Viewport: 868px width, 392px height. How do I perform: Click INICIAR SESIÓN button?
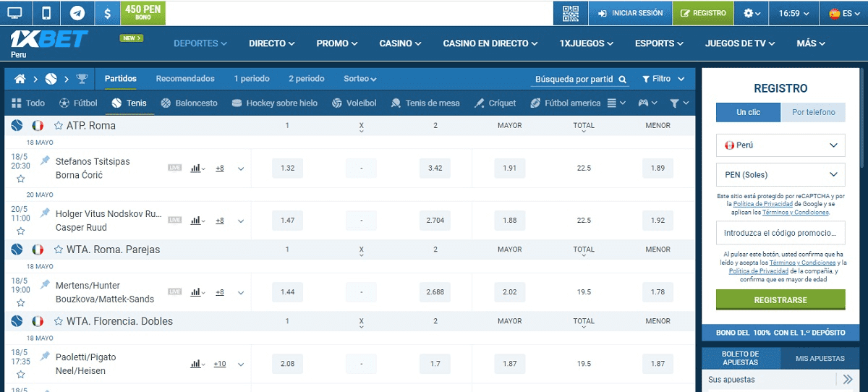[630, 13]
